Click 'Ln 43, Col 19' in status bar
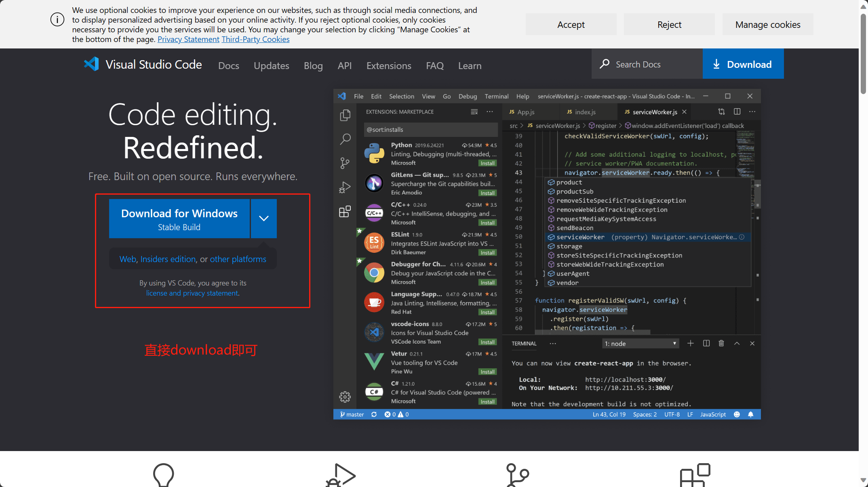Image resolution: width=868 pixels, height=487 pixels. (x=609, y=414)
